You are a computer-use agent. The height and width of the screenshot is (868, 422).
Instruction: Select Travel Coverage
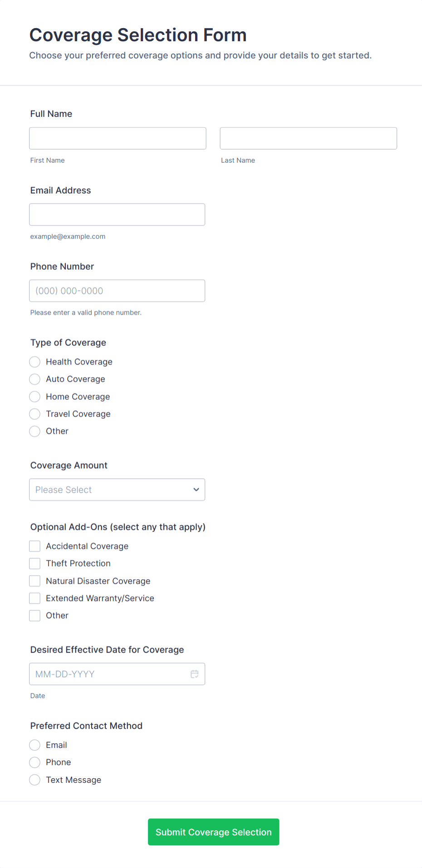pyautogui.click(x=34, y=414)
